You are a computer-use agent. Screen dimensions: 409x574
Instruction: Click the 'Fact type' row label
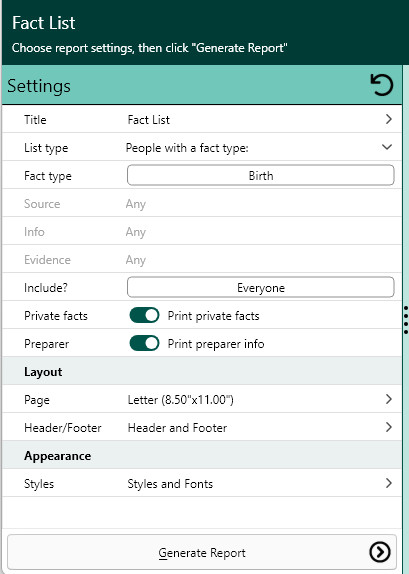(48, 176)
